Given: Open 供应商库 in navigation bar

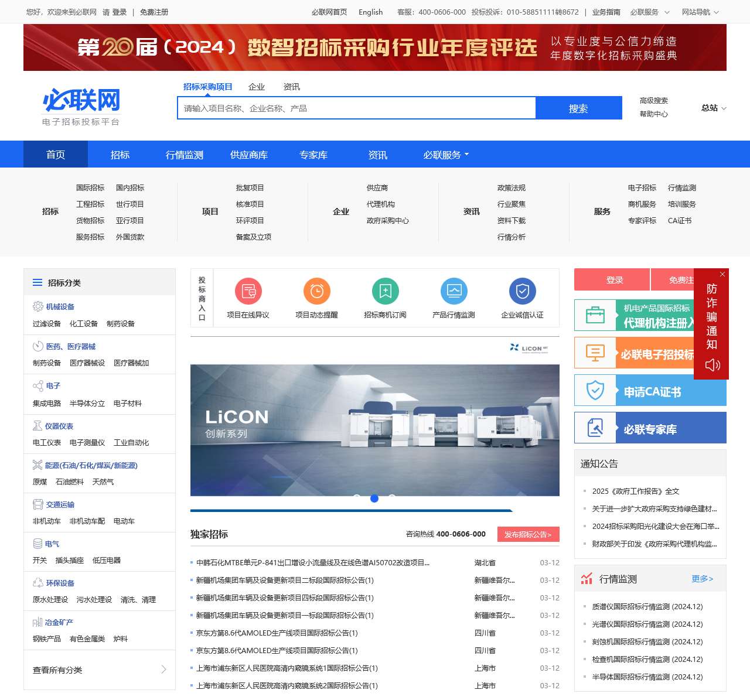Looking at the screenshot, I should tap(249, 155).
